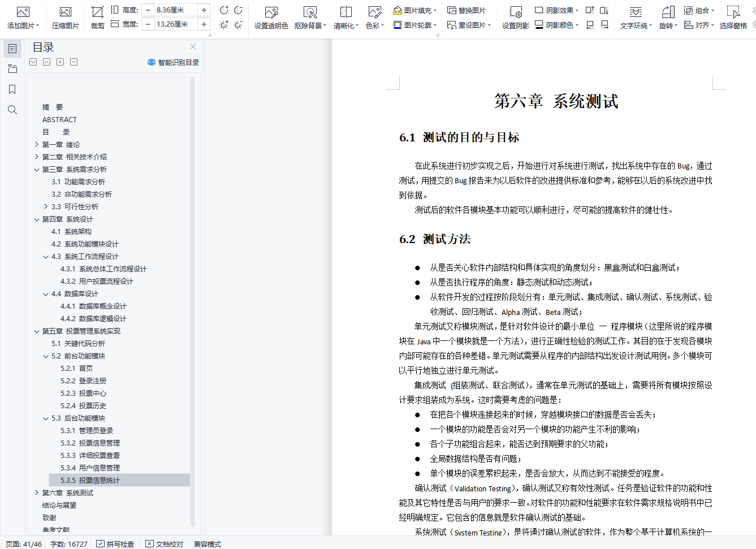Viewport: 756px width, 549px height.
Task: Collapse 第四章 系统设计 node
Action: coord(37,219)
